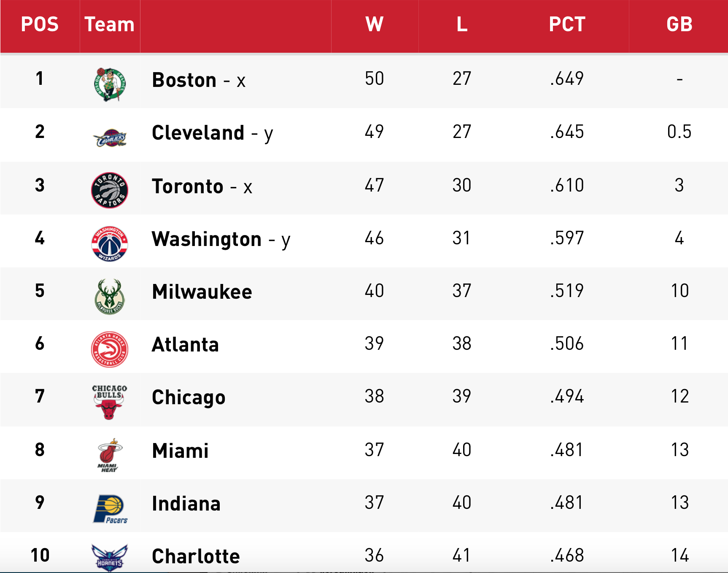Click the Cleveland Cavaliers logo
The height and width of the screenshot is (573, 728).
click(110, 138)
